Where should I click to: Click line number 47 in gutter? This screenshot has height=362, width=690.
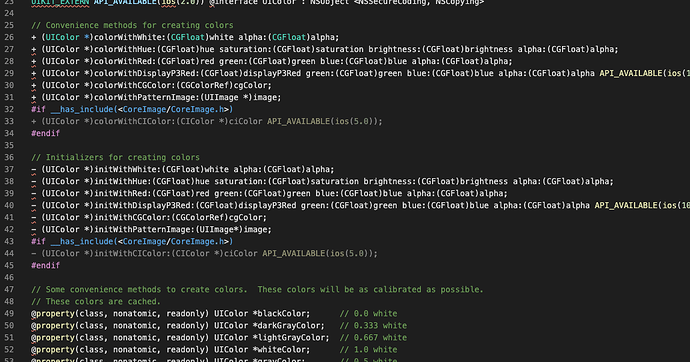[x=9, y=289]
